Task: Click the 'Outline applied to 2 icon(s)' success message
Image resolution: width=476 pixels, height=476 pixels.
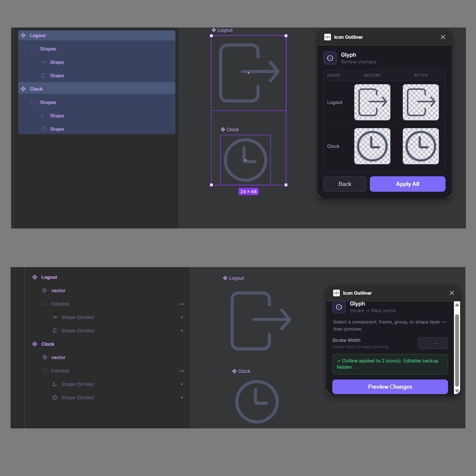Action: [390, 364]
